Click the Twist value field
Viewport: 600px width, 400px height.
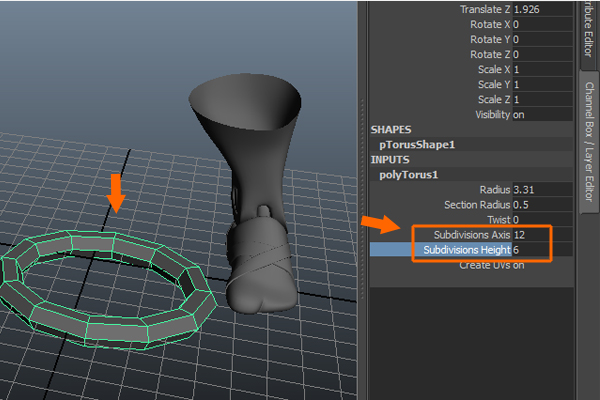pos(542,220)
